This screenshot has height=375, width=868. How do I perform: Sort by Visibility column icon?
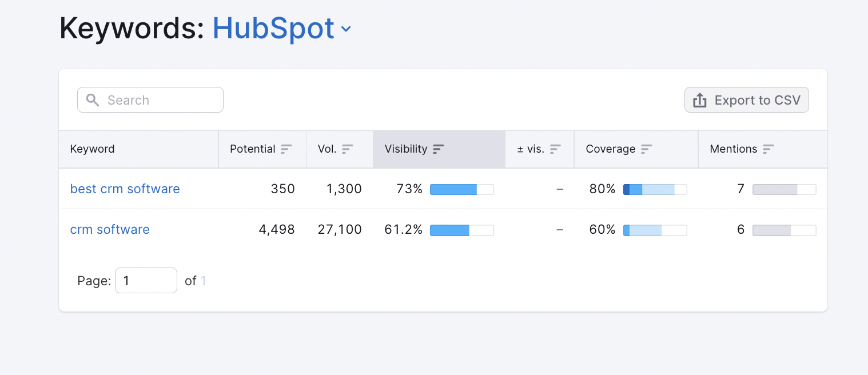(x=439, y=149)
